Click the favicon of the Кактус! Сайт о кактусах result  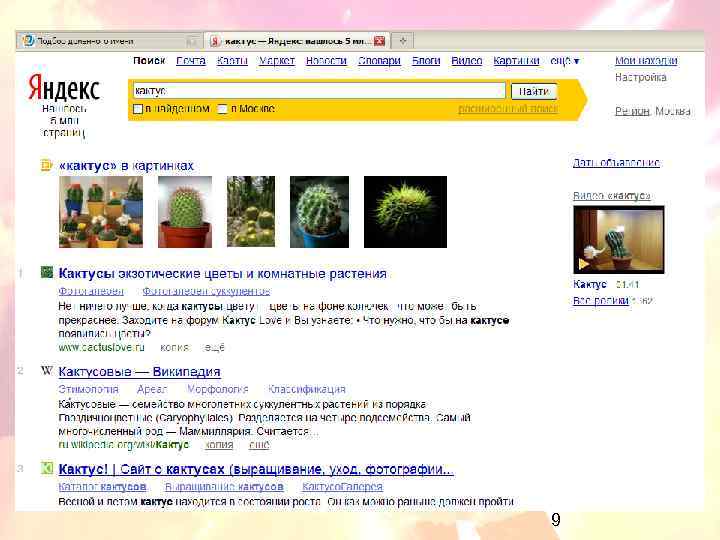pyautogui.click(x=47, y=468)
